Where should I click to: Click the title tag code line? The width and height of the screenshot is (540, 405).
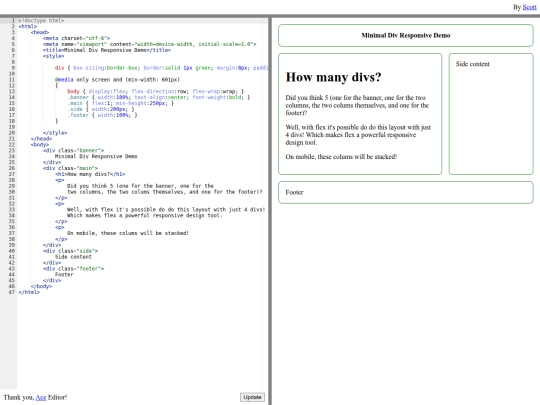pyautogui.click(x=107, y=50)
